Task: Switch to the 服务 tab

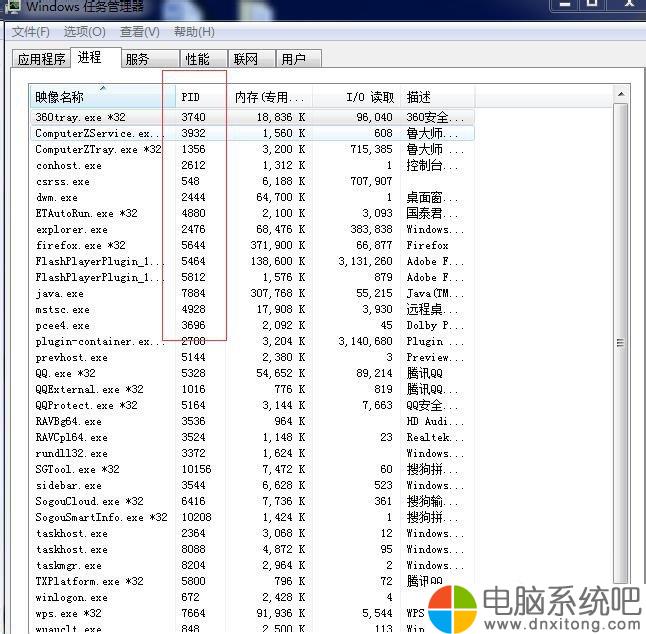Action: click(x=150, y=59)
